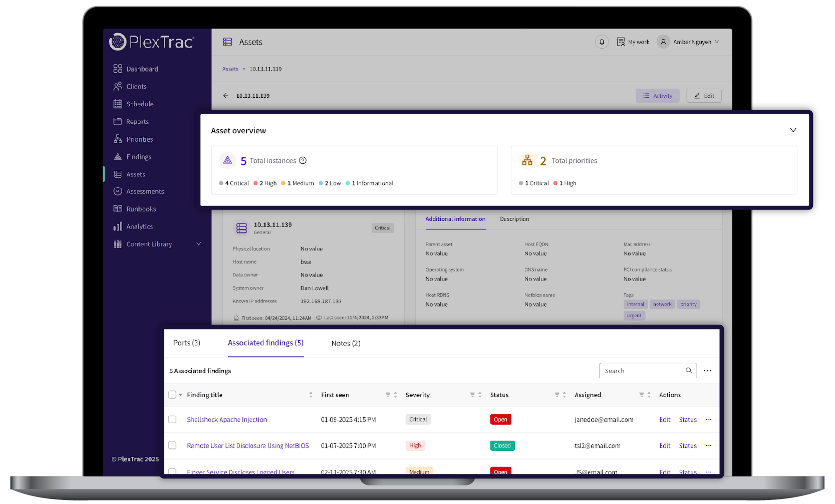
Task: Open My work list
Action: click(633, 42)
